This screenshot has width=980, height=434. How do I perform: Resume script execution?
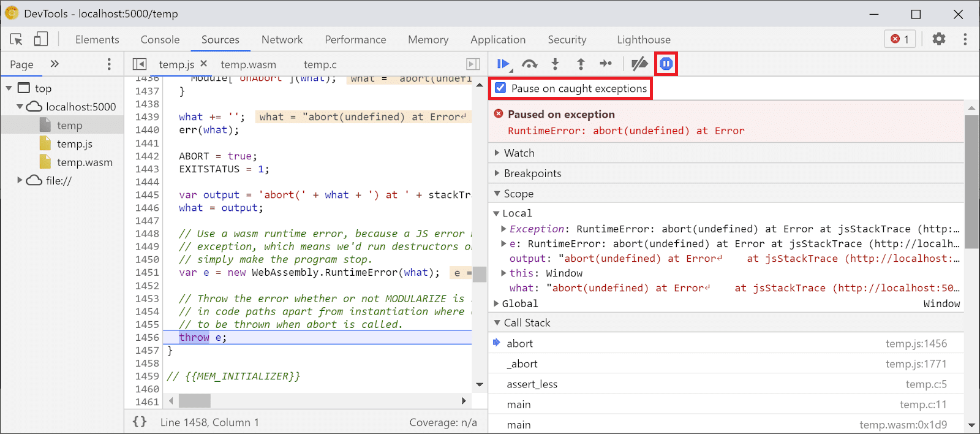coord(503,64)
